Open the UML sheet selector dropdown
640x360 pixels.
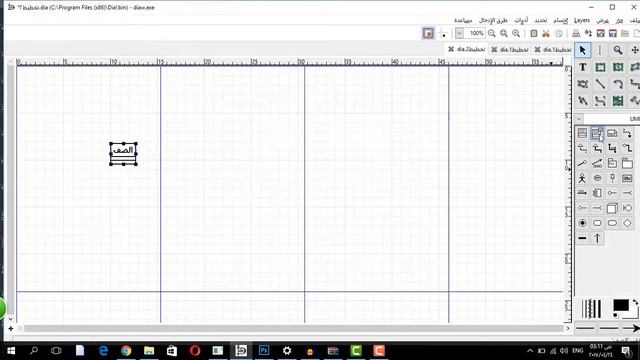point(579,119)
